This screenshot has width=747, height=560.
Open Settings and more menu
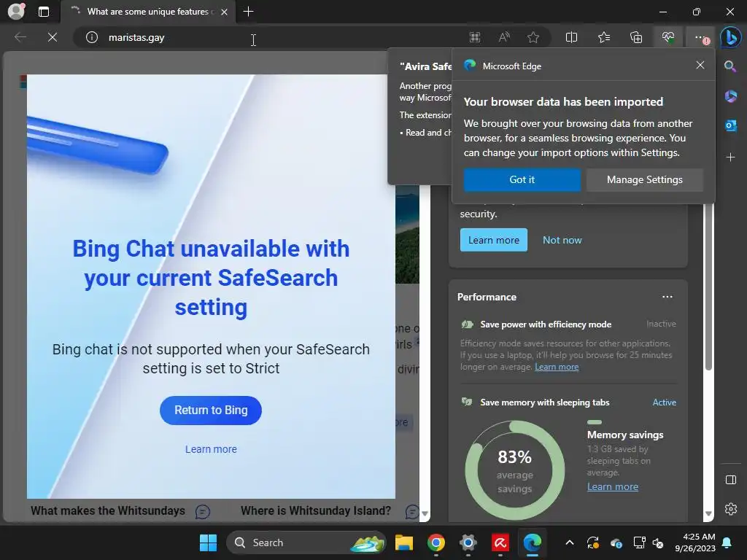tap(700, 37)
